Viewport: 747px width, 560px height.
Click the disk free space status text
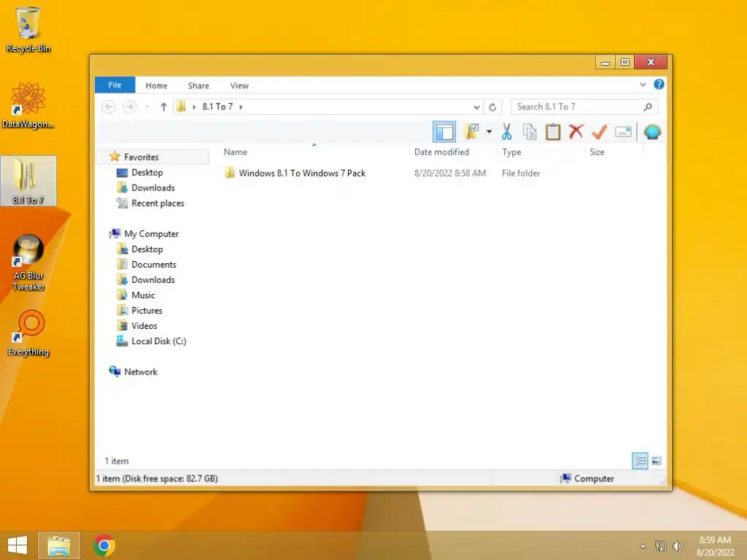pos(157,478)
